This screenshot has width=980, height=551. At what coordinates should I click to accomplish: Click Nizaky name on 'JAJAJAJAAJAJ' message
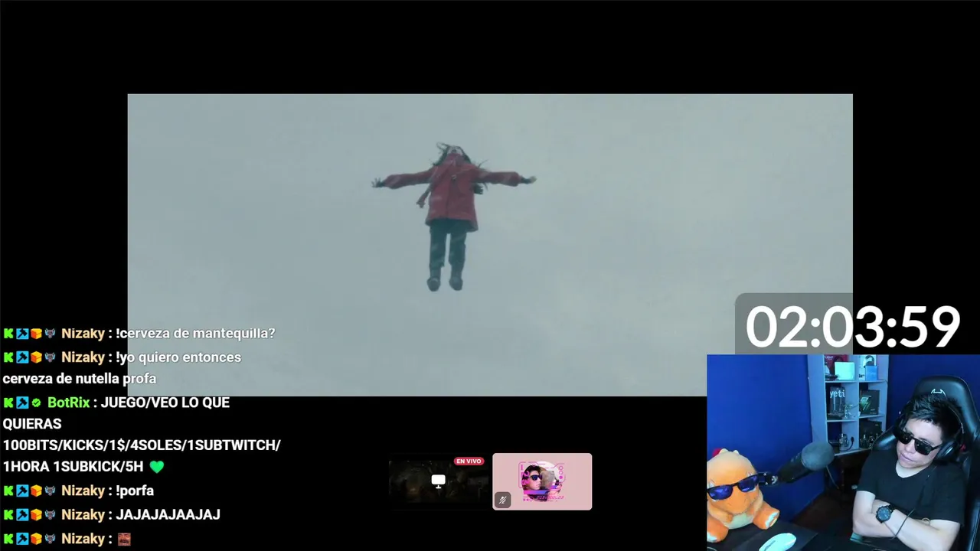[x=83, y=515]
